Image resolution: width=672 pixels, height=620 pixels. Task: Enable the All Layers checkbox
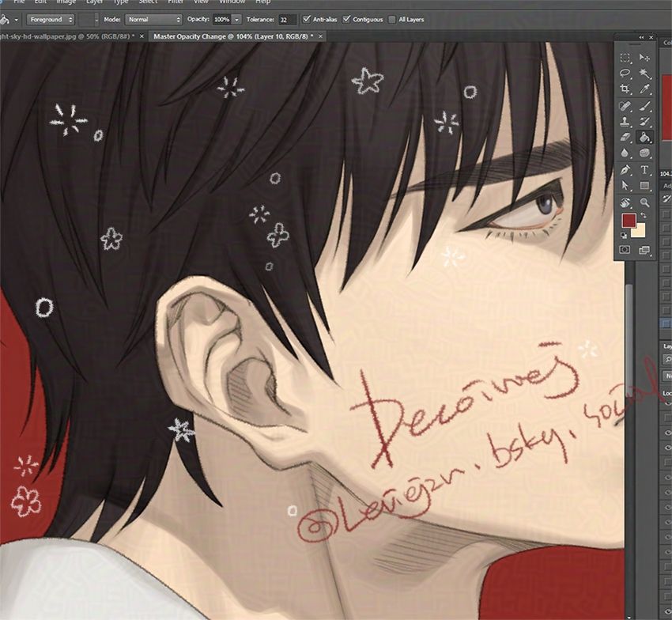tap(391, 19)
